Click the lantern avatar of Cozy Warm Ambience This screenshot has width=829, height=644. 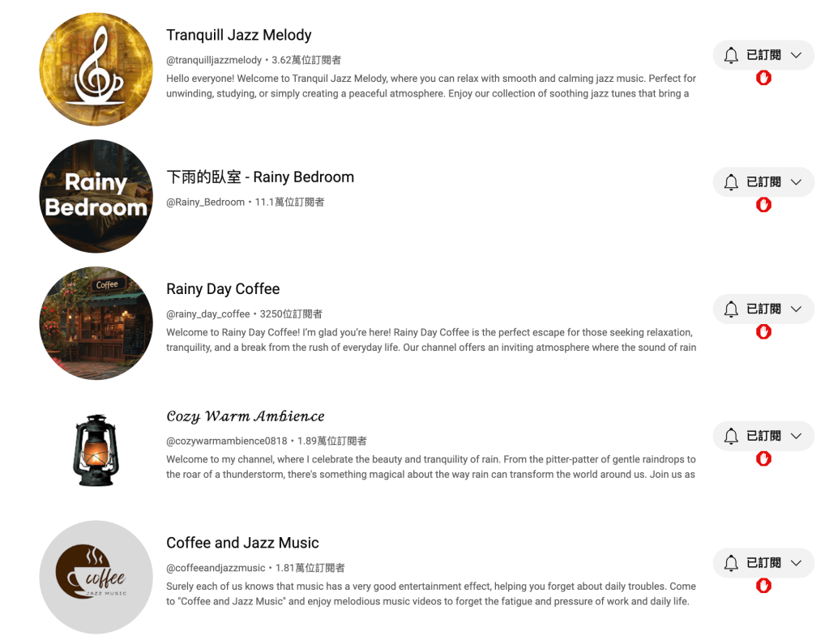(x=96, y=450)
